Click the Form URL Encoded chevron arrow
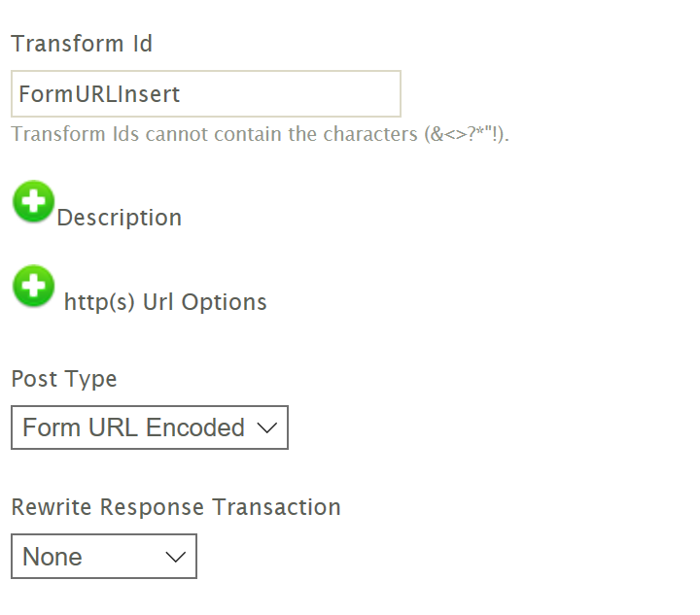Image resolution: width=700 pixels, height=615 pixels. coord(267,427)
